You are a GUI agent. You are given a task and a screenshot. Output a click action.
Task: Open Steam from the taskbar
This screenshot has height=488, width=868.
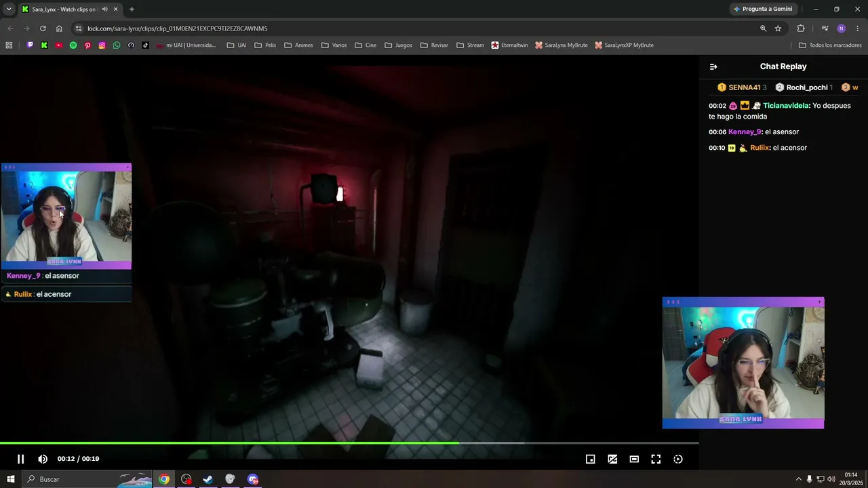[208, 479]
